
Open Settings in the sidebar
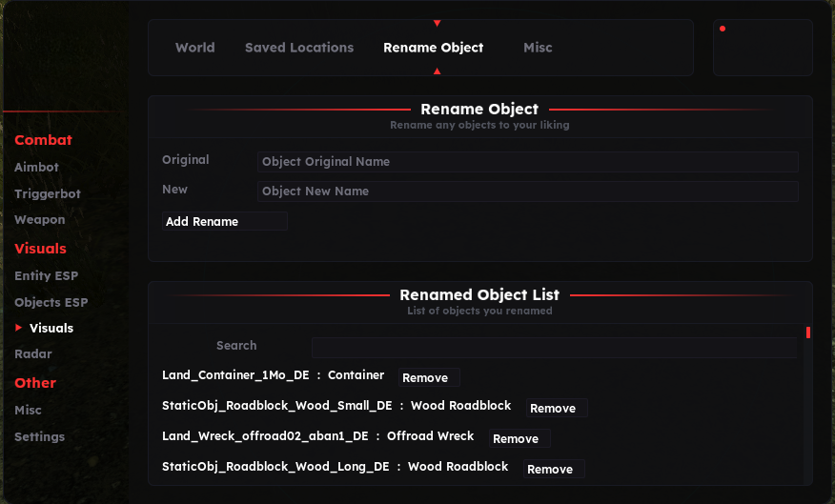point(39,437)
